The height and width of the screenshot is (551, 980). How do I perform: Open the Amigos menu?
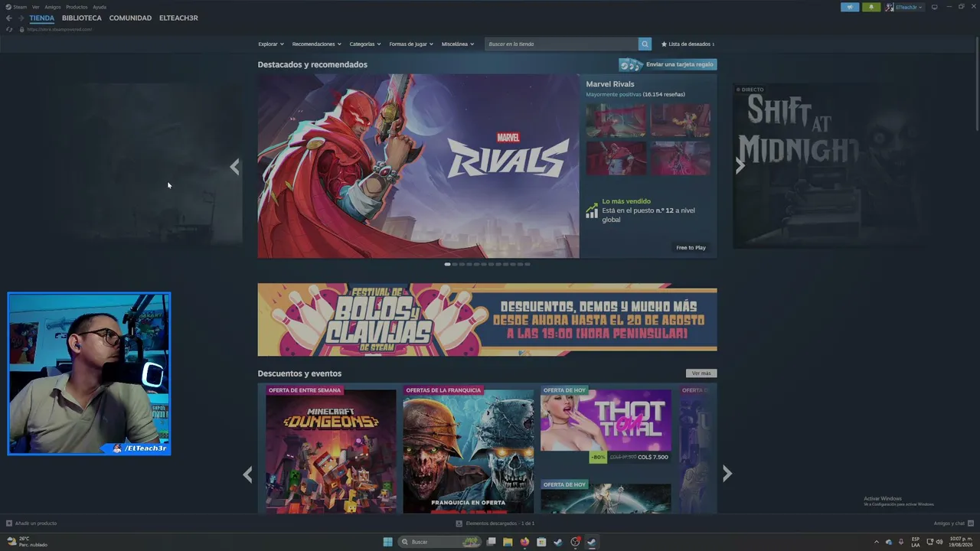click(53, 7)
